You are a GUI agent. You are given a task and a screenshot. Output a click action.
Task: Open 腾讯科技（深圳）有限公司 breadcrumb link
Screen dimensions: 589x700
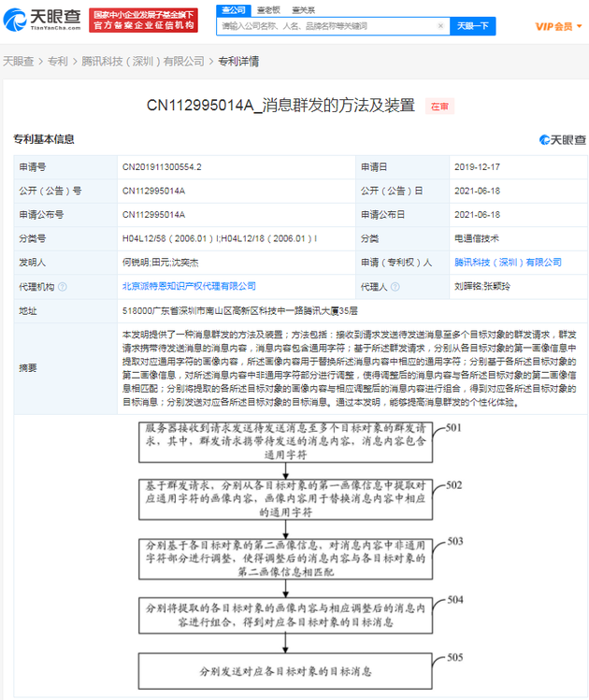pos(143,61)
